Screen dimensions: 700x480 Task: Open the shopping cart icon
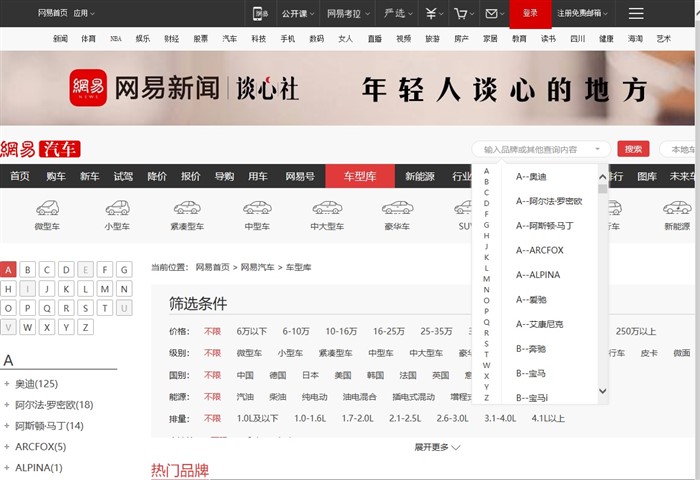460,13
